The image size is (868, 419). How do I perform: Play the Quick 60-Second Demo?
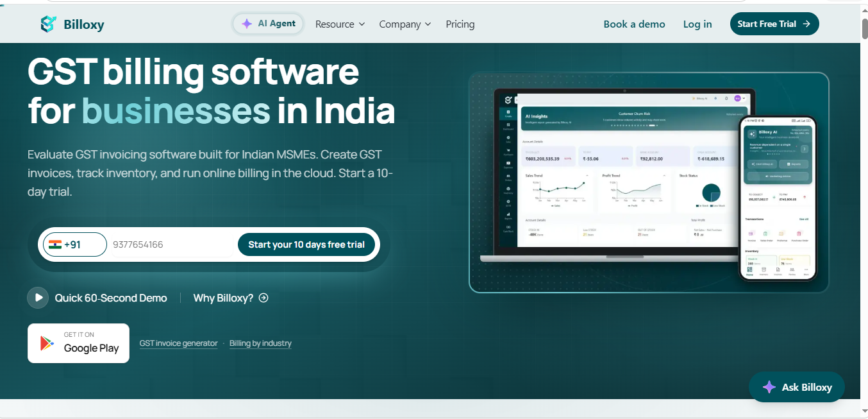click(x=97, y=298)
